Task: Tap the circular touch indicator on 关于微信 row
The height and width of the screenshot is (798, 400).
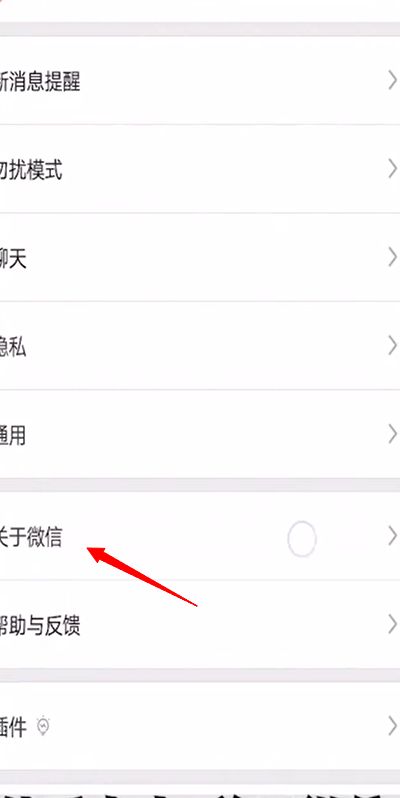Action: point(302,538)
